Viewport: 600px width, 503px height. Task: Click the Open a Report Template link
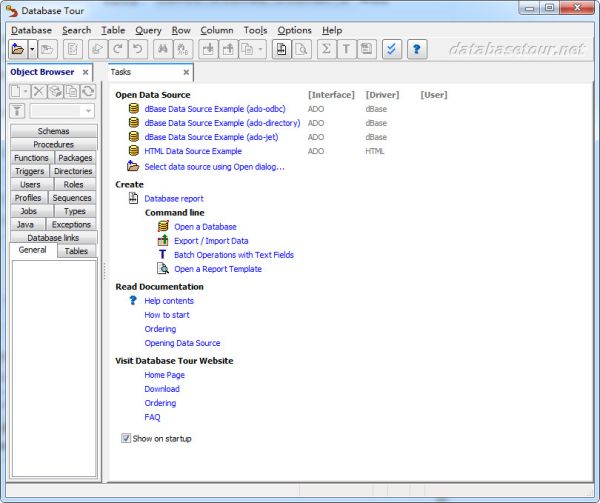pyautogui.click(x=218, y=269)
